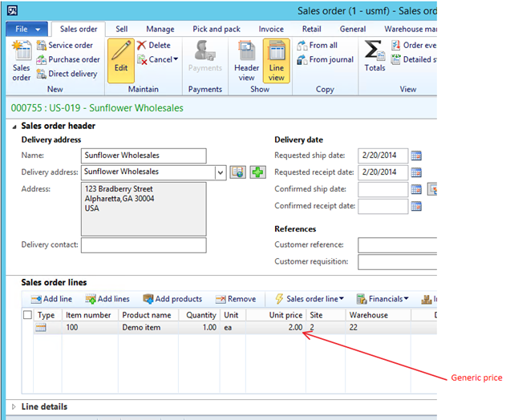
Task: Collapse the Sales order header section
Action: click(14, 126)
